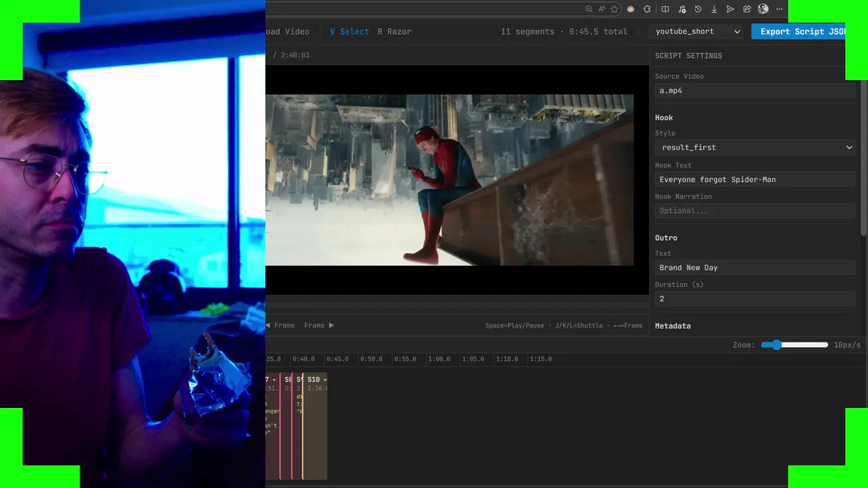Add page to favorites star icon
The height and width of the screenshot is (488, 868).
(x=614, y=9)
